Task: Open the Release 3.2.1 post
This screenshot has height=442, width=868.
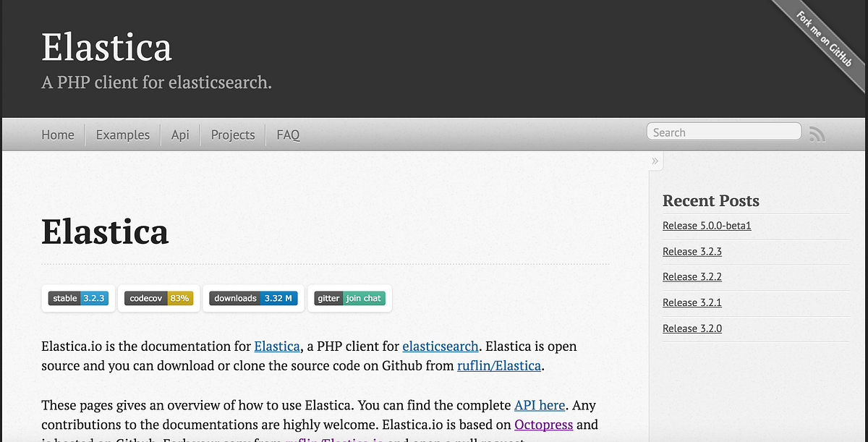Action: click(x=692, y=302)
